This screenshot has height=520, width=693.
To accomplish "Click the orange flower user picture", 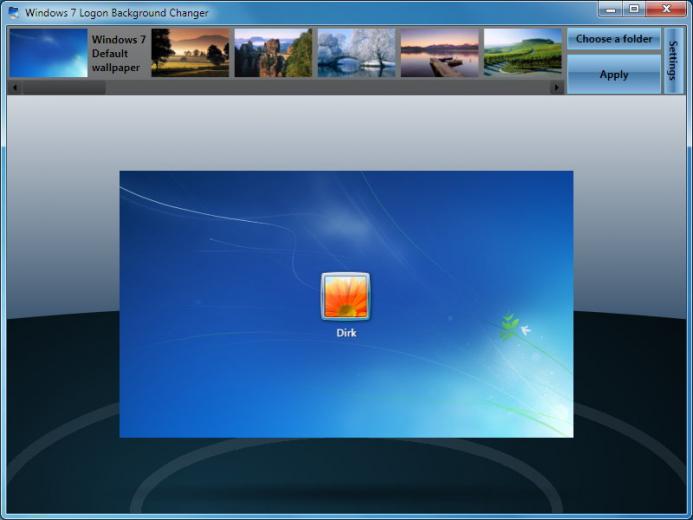I will click(346, 296).
